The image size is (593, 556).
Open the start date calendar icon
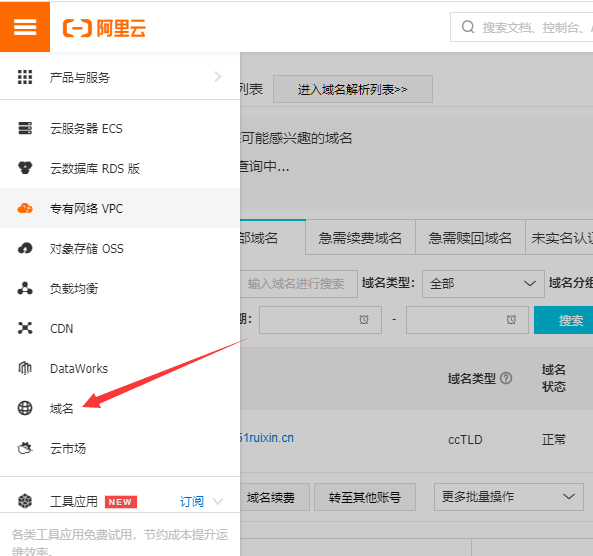coord(364,320)
